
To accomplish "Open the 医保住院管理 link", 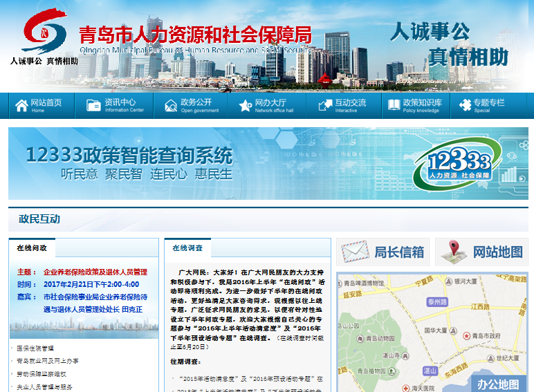I will pos(35,348).
